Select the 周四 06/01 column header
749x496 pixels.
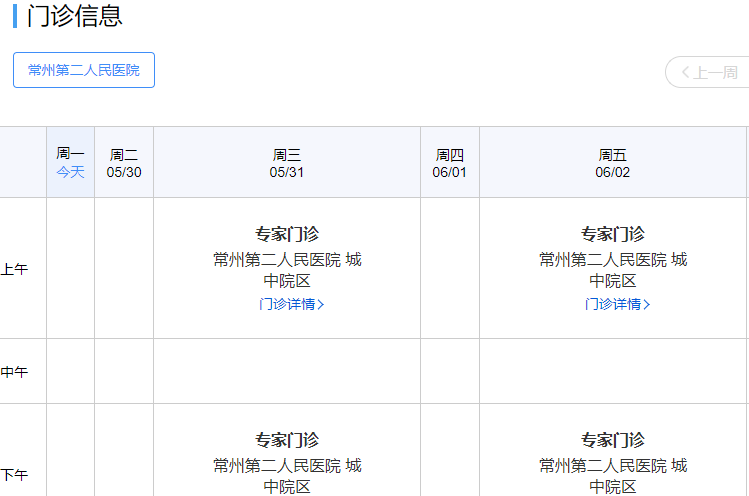tap(449, 162)
